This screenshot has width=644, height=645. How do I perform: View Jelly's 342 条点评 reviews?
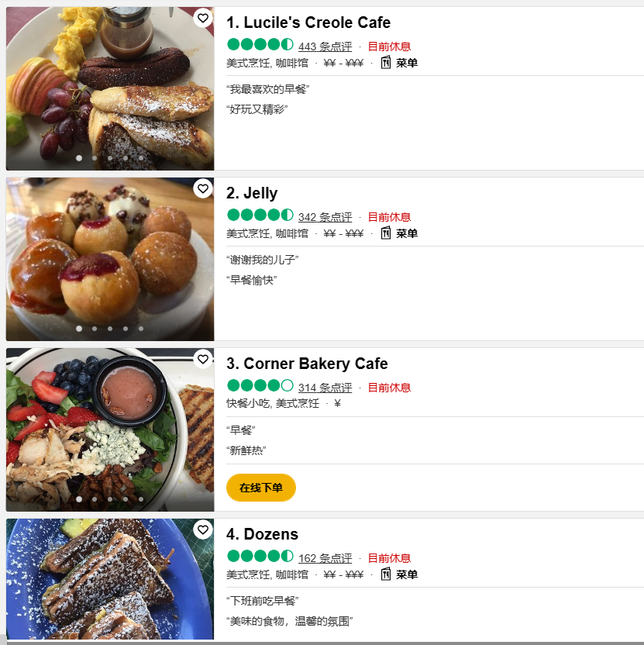[x=325, y=217]
